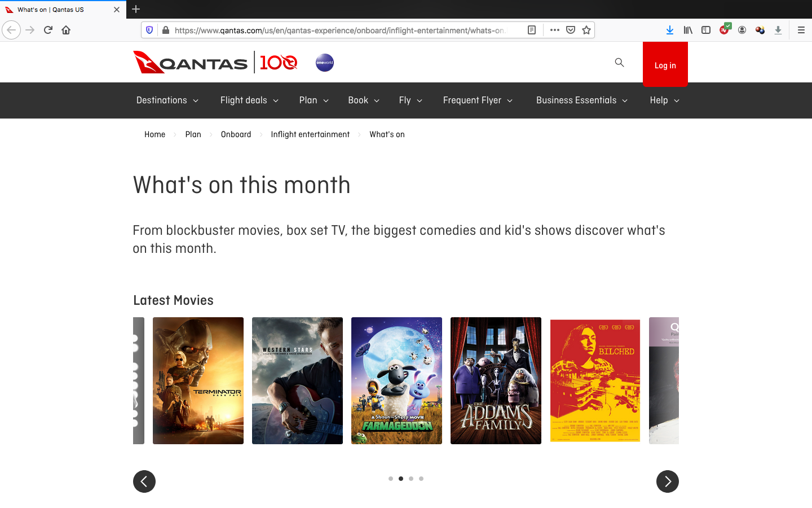Show the browser sidebar
The height and width of the screenshot is (508, 812).
[x=706, y=30]
